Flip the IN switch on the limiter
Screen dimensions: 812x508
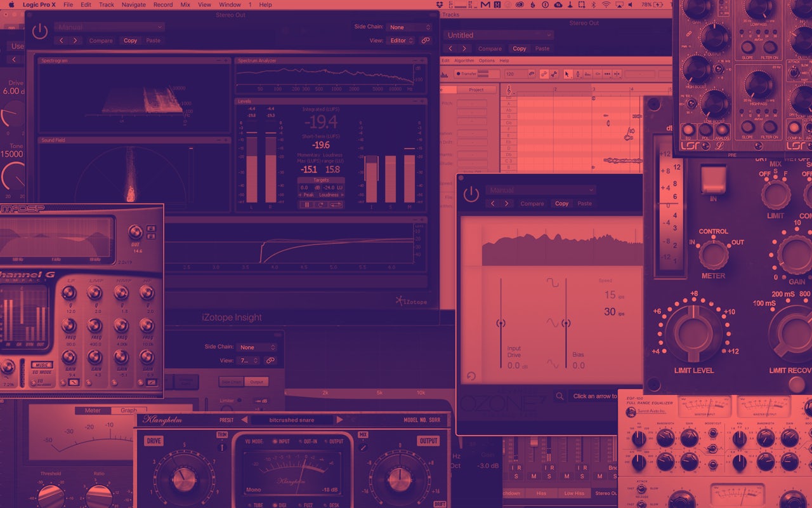pos(713,180)
